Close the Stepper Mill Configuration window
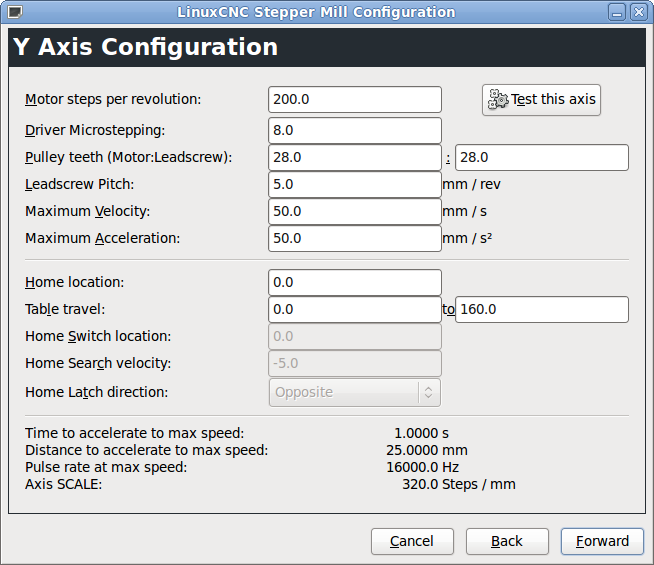 point(639,12)
